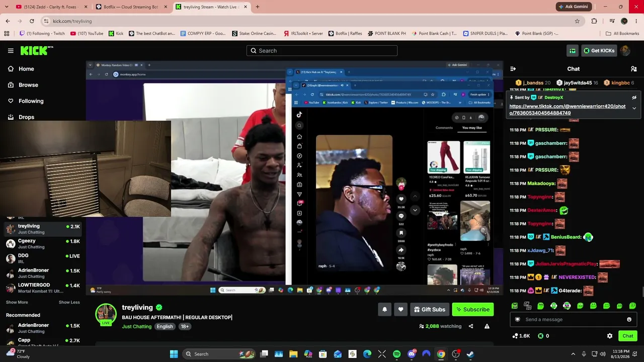Click top gifter j_bandss
This screenshot has height=362, width=644.
pyautogui.click(x=533, y=83)
